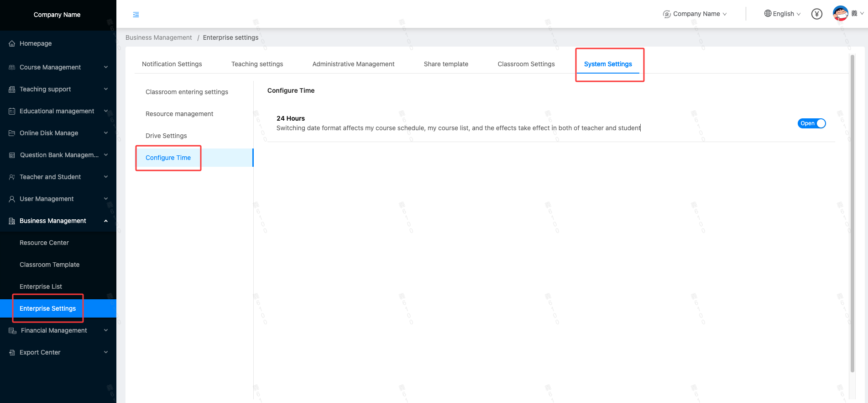The image size is (868, 403).
Task: Open Classroom entering settings section
Action: pos(187,92)
